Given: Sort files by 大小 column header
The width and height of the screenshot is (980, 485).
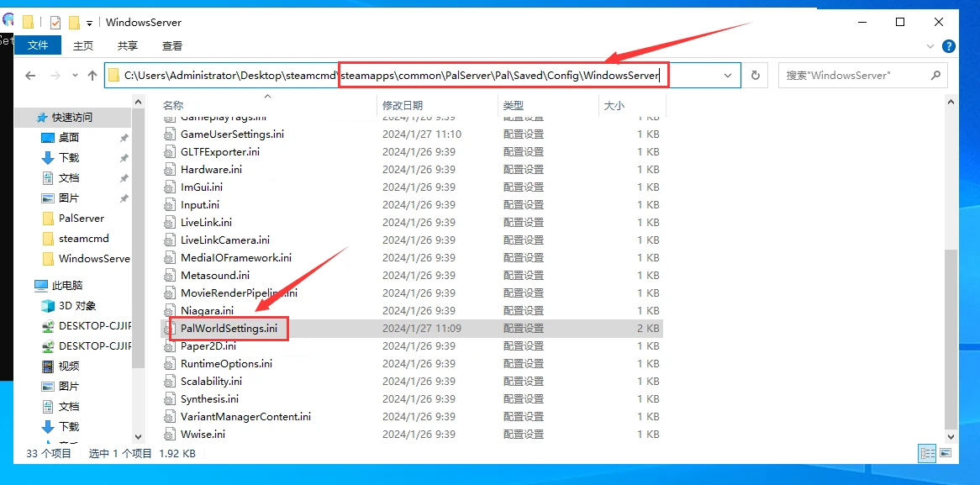Looking at the screenshot, I should pyautogui.click(x=614, y=106).
